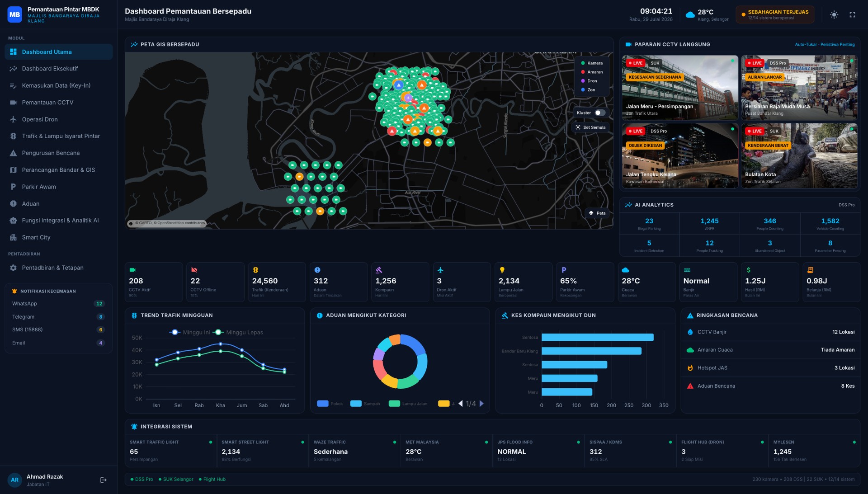The image size is (868, 494).
Task: Enter fullscreen mode with the expand icon
Action: (852, 14)
